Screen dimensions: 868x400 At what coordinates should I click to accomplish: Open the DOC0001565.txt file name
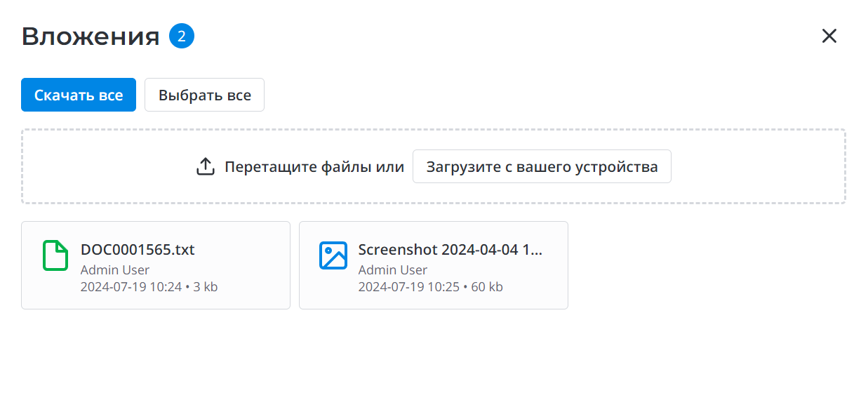138,250
